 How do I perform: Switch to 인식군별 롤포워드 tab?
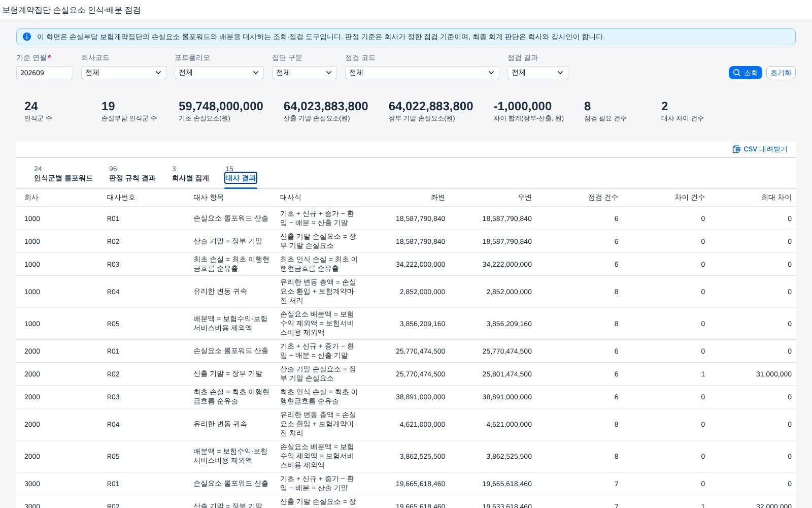pyautogui.click(x=63, y=178)
